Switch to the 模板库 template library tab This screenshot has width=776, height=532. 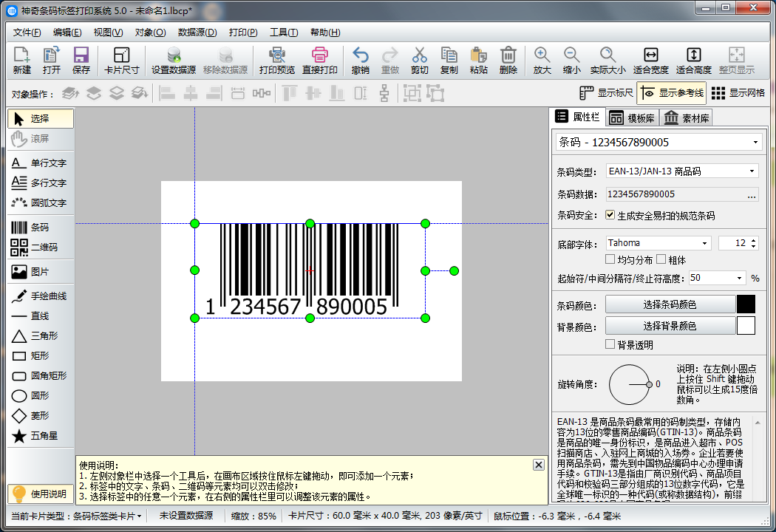pyautogui.click(x=633, y=118)
